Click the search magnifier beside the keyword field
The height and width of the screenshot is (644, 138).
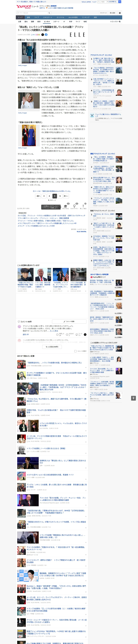tap(49, 13)
